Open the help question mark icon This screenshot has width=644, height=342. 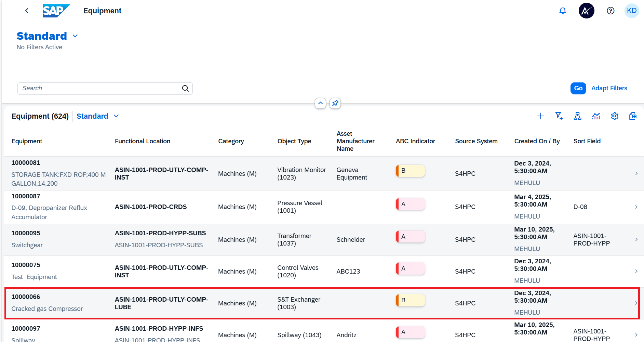(x=611, y=11)
